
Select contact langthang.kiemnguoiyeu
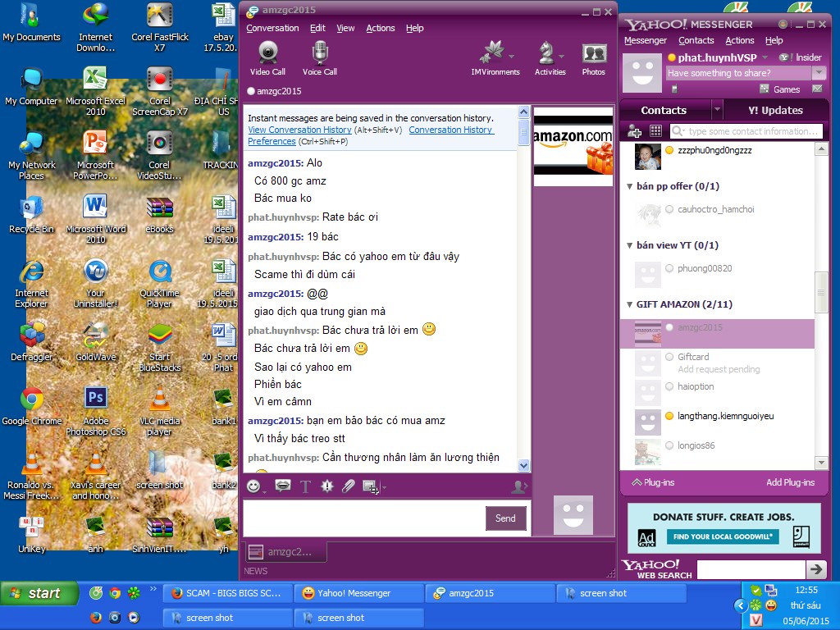pyautogui.click(x=717, y=421)
